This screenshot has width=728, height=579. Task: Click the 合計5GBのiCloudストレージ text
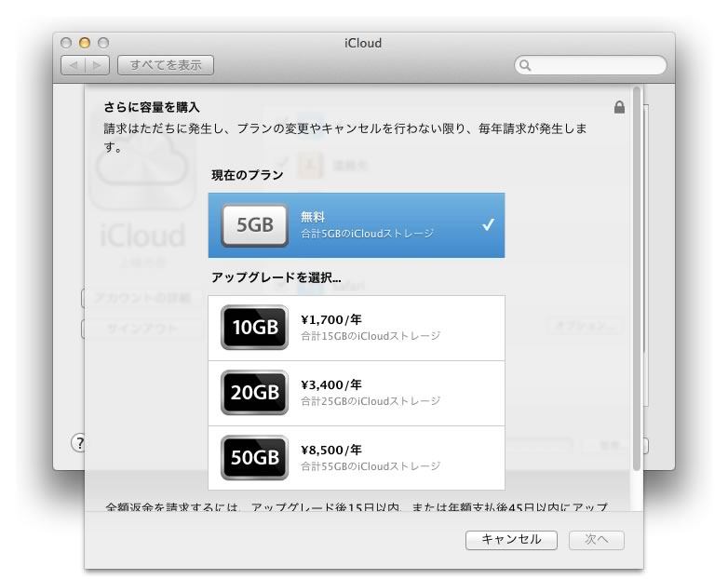pyautogui.click(x=367, y=234)
